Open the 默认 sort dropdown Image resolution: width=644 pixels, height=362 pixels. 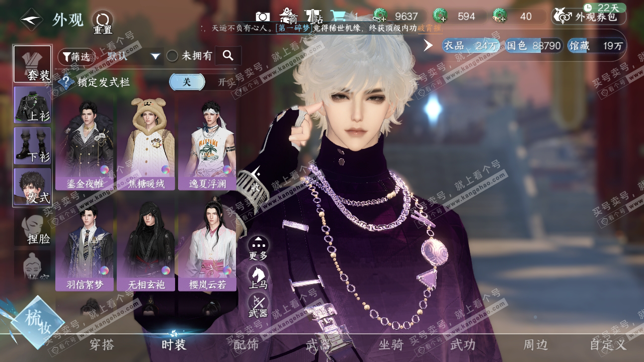pos(133,56)
